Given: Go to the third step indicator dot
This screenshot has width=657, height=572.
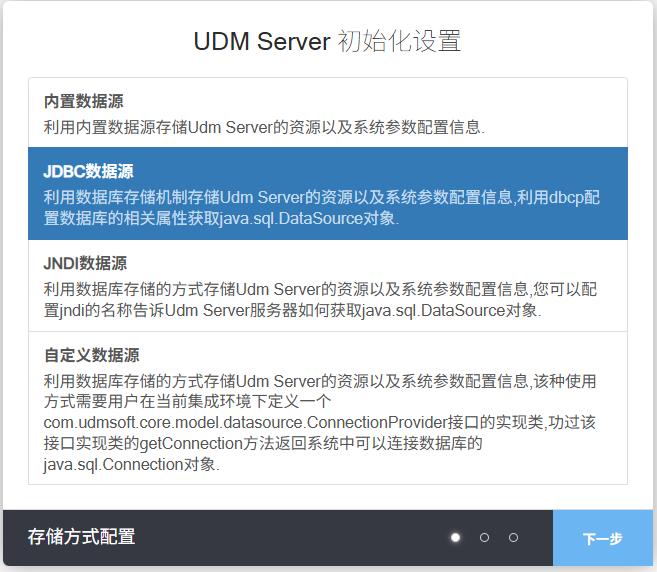Looking at the screenshot, I should click(x=514, y=538).
